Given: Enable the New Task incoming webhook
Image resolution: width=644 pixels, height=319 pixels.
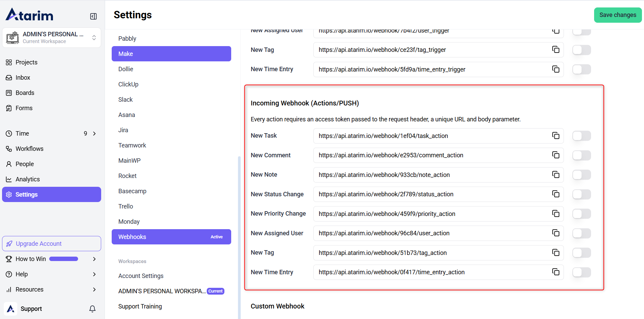Looking at the screenshot, I should click(x=581, y=136).
